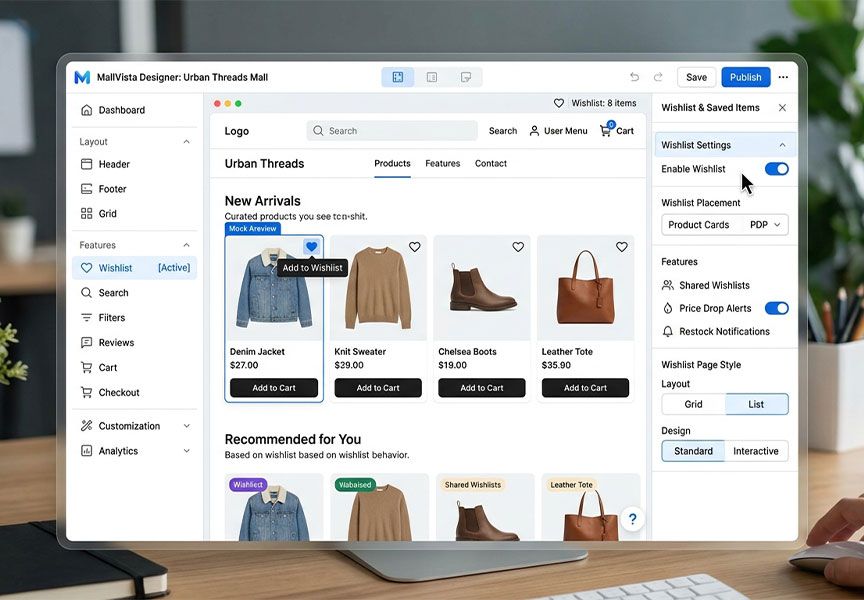Click the Restock Notifications bell icon
The height and width of the screenshot is (600, 864).
[x=668, y=332]
